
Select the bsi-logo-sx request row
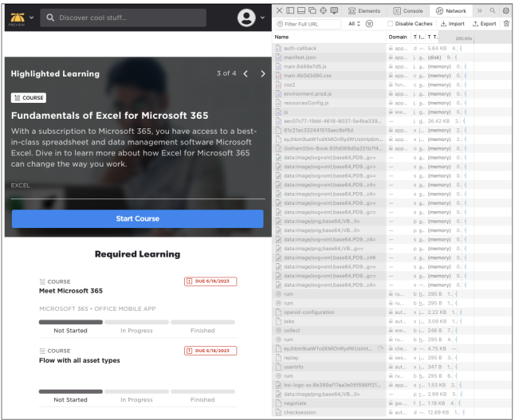click(x=392, y=385)
